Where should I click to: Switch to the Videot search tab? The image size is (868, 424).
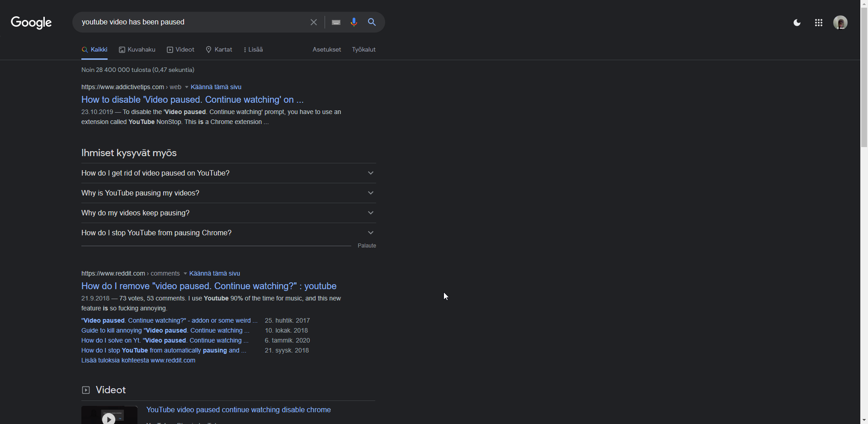pos(180,49)
